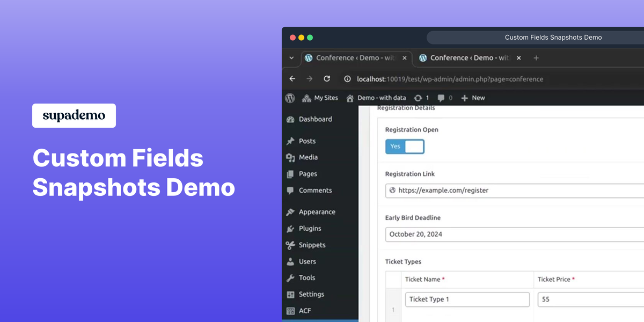Click the yellow minimize window button
This screenshot has width=644, height=322.
(x=301, y=38)
